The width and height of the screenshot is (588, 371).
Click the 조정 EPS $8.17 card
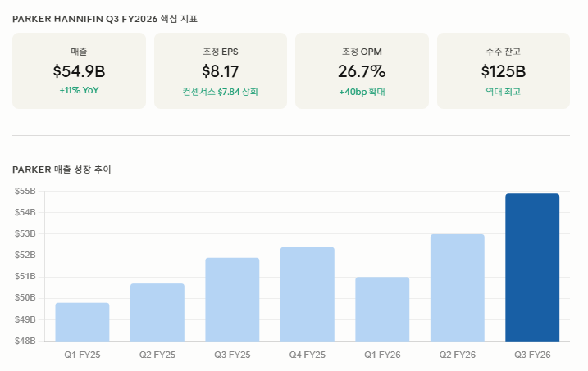221,70
